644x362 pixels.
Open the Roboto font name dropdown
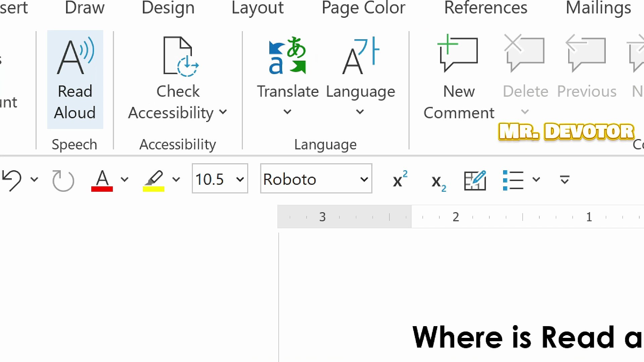coord(364,180)
